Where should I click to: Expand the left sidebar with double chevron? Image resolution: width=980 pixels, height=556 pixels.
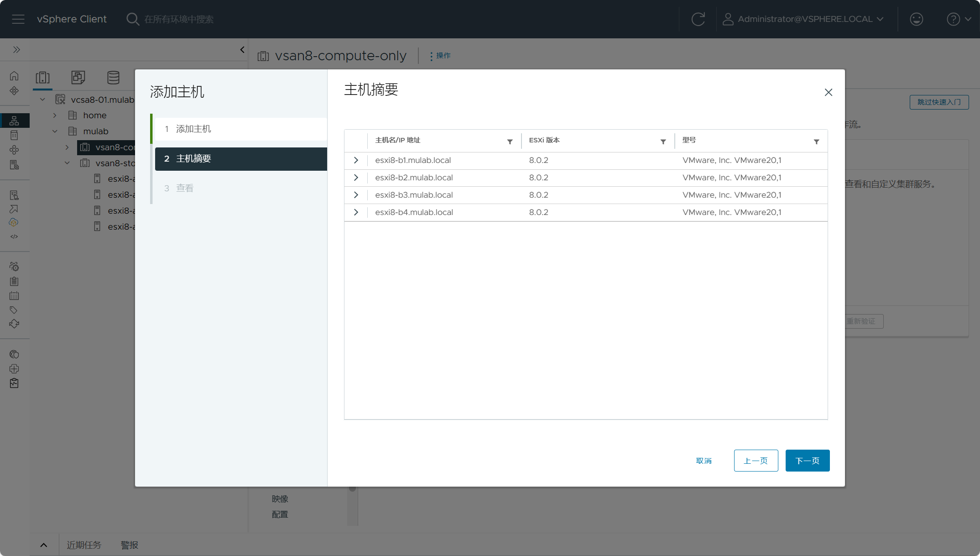(x=16, y=49)
